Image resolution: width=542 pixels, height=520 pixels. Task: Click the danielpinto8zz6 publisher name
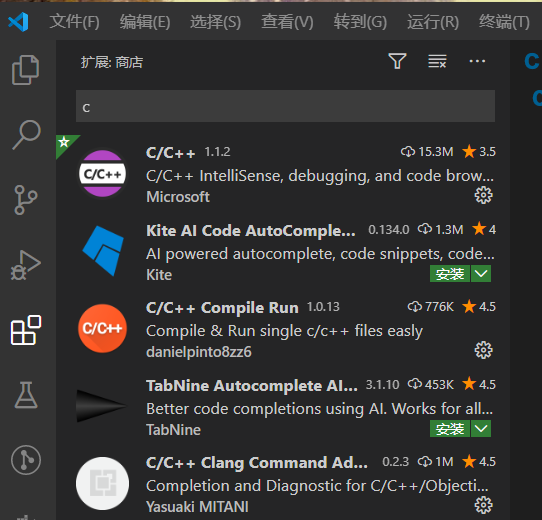pyautogui.click(x=199, y=352)
